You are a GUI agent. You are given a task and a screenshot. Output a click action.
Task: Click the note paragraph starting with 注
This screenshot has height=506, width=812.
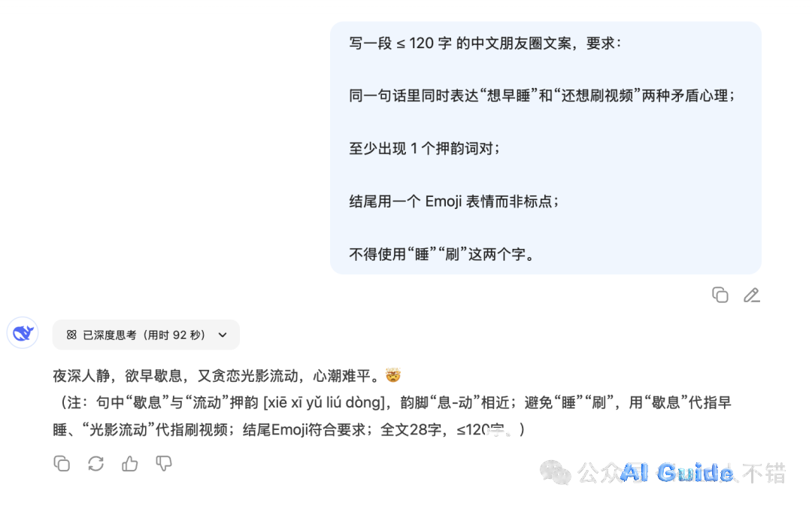tap(392, 416)
